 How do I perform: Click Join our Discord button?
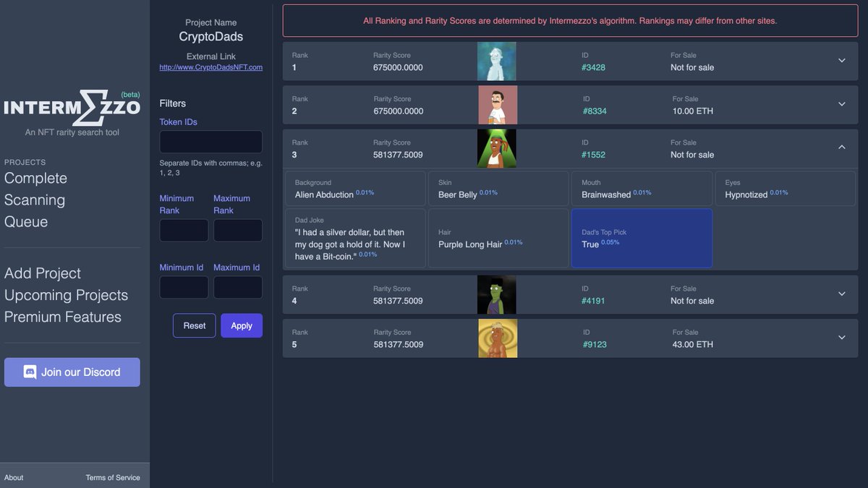click(x=72, y=372)
